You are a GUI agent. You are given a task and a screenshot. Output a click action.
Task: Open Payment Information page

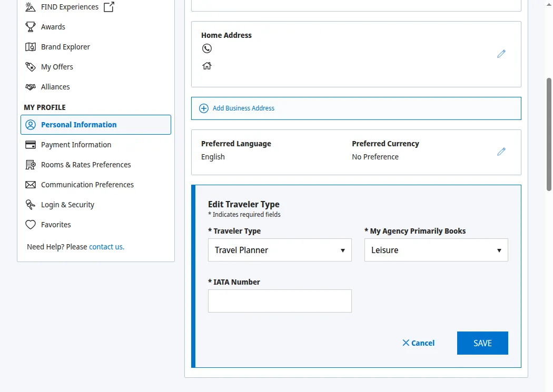76,145
